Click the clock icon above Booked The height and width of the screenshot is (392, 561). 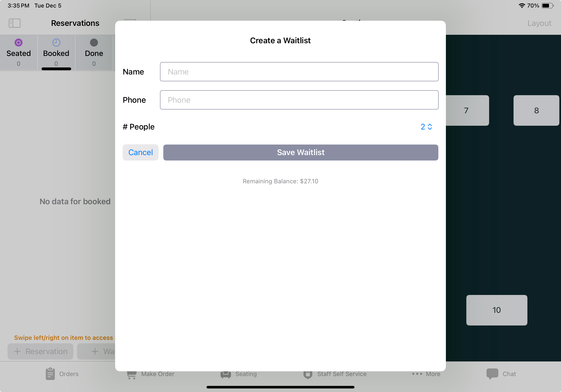point(56,42)
